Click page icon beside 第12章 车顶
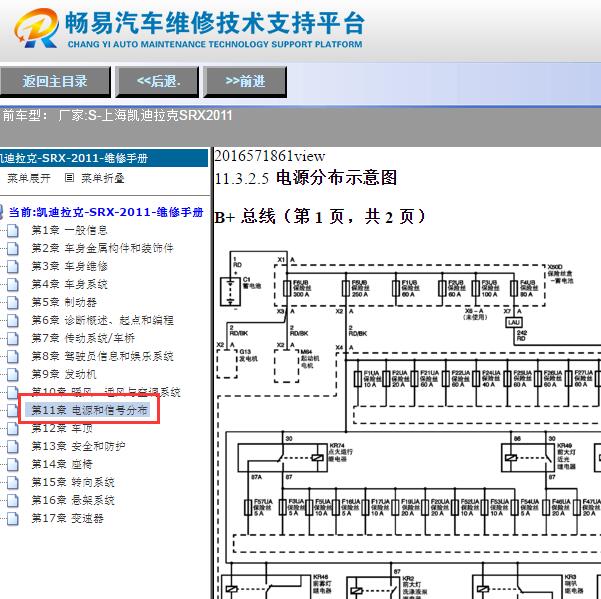The height and width of the screenshot is (599, 601). (13, 429)
